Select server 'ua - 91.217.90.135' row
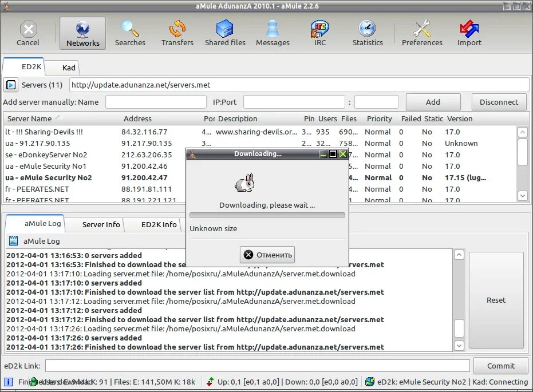This screenshot has width=533, height=392. click(x=260, y=143)
